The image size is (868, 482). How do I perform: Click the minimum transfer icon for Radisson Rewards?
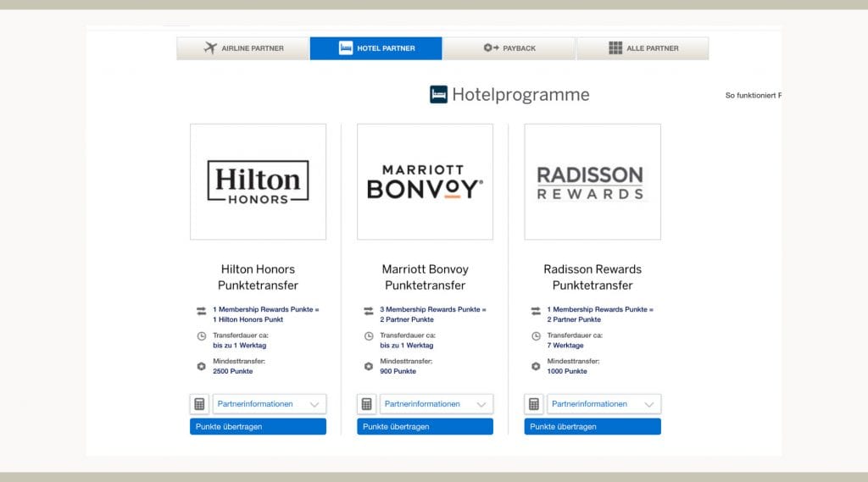[536, 366]
